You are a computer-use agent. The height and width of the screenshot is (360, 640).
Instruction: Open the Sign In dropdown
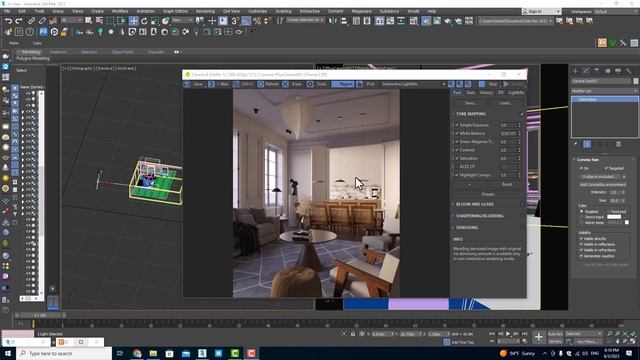tap(541, 11)
